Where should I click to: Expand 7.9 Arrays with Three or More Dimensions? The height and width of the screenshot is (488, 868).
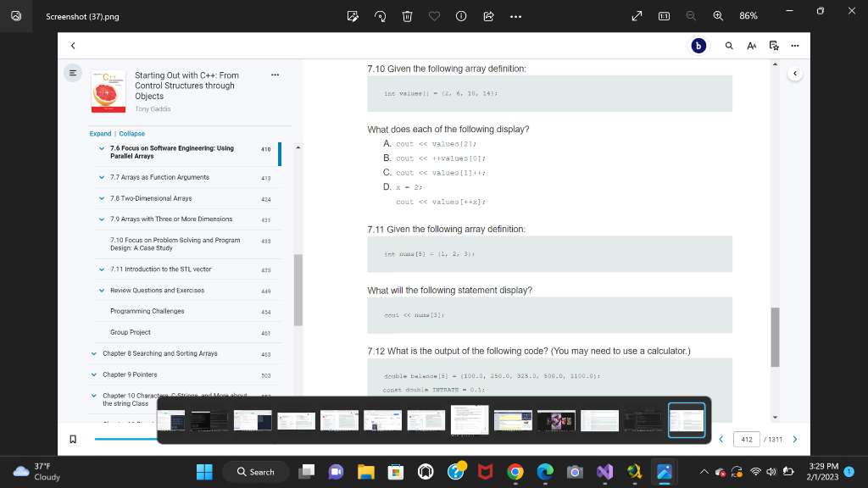coord(102,219)
